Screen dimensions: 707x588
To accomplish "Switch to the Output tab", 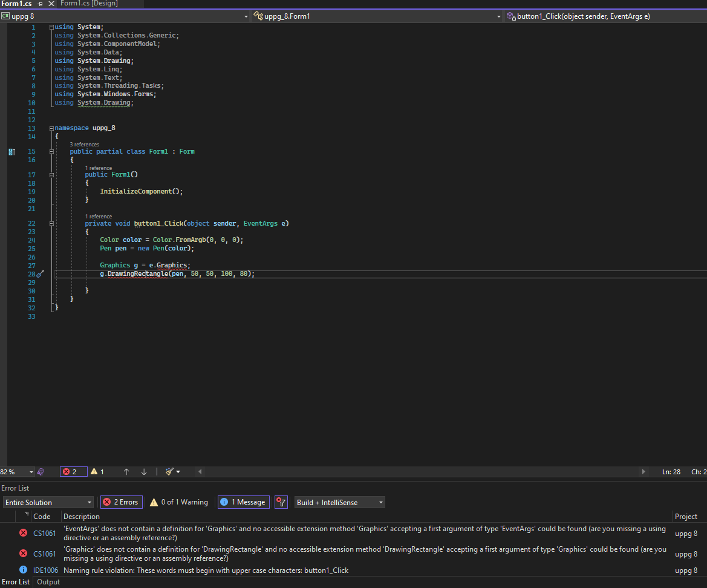I will tap(48, 582).
